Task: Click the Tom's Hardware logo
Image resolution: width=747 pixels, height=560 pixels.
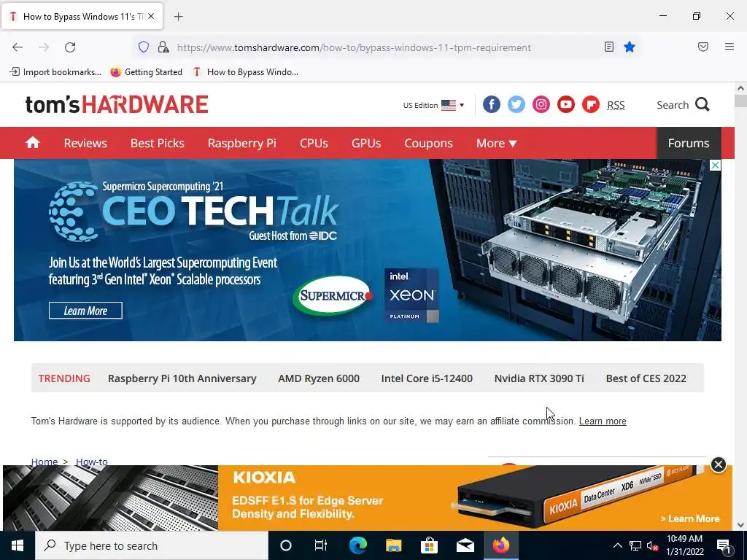Action: (117, 105)
